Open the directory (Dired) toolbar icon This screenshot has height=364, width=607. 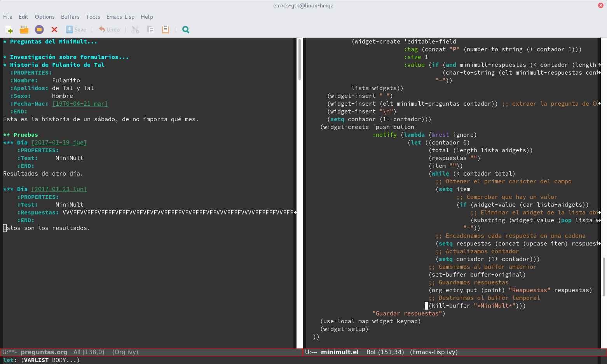click(39, 30)
